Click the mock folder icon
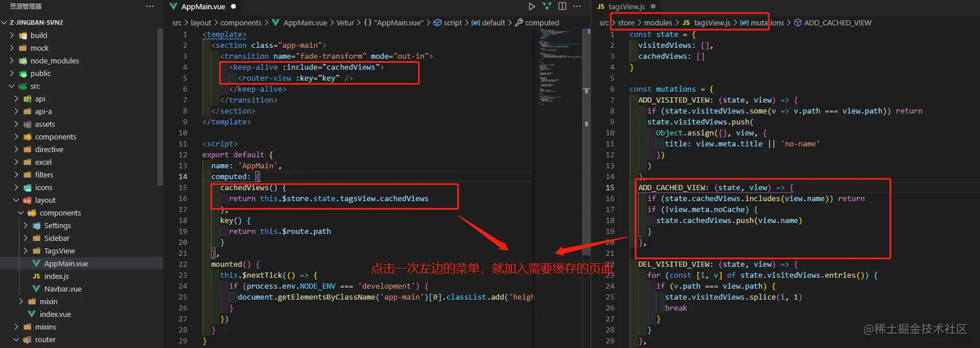Screen dimensions: 980x348 click(x=24, y=48)
